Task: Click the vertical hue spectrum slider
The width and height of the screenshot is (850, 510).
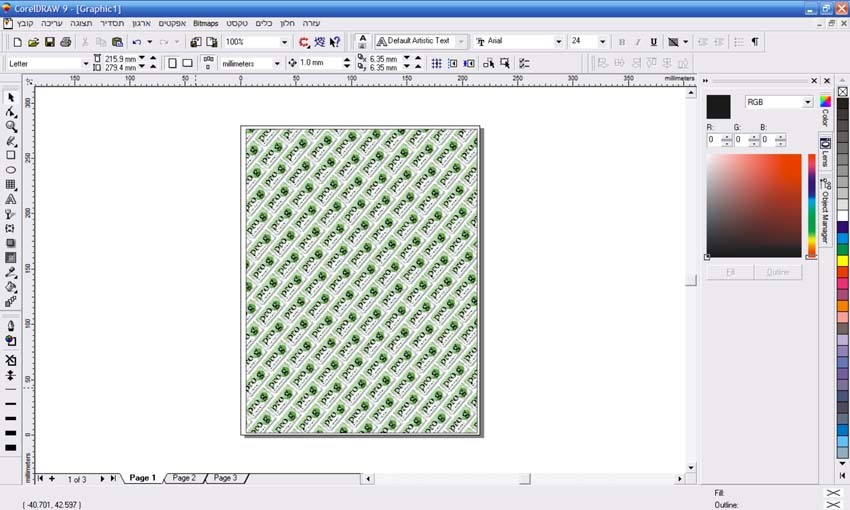Action: tap(812, 205)
